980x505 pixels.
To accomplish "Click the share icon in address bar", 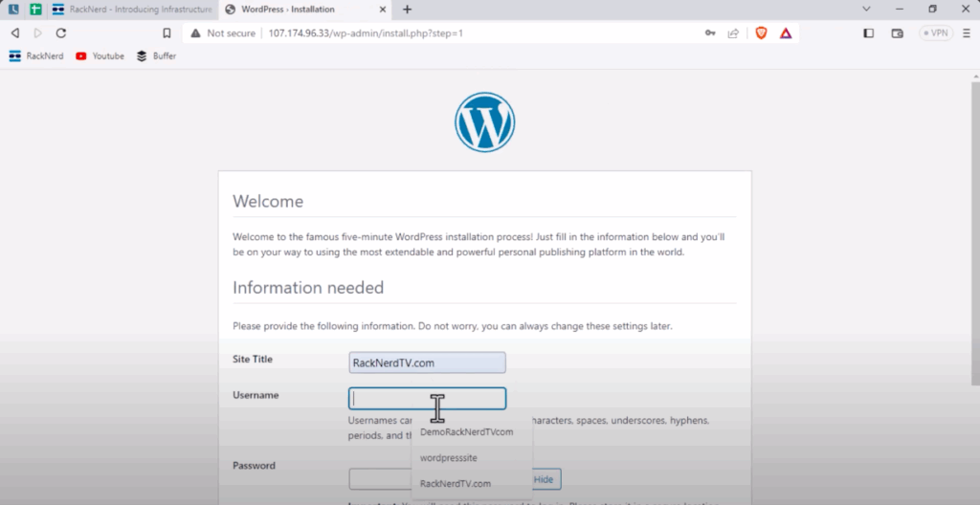I will tap(733, 33).
